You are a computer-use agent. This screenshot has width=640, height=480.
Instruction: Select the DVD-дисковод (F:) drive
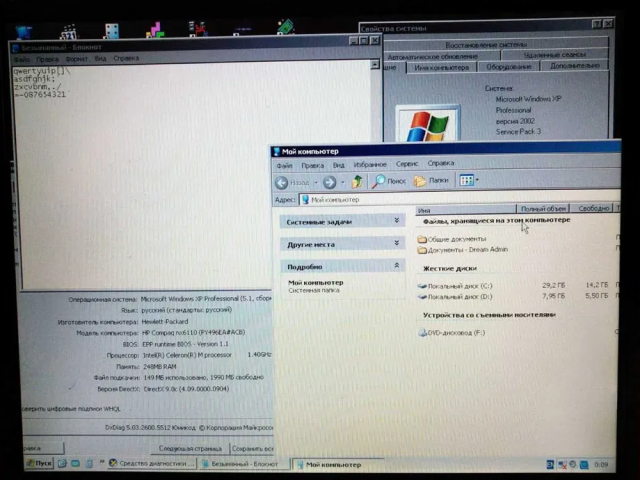pos(451,333)
